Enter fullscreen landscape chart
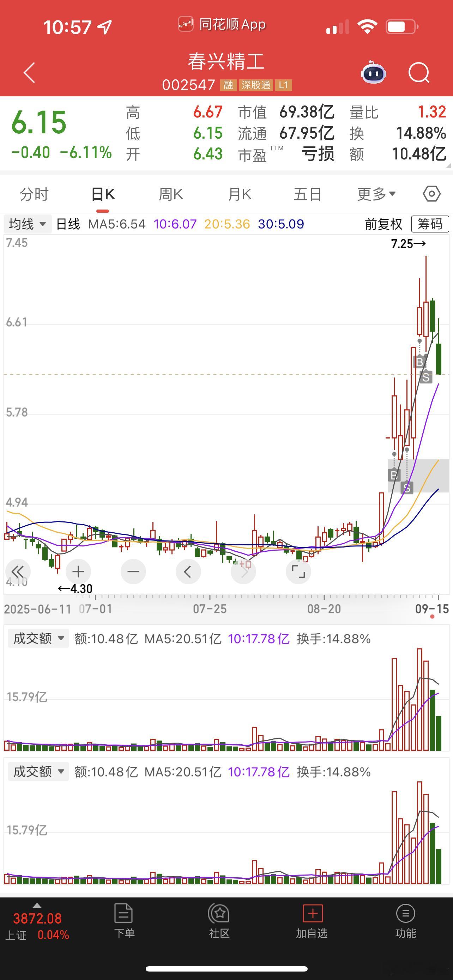Image resolution: width=453 pixels, height=980 pixels. 298,571
